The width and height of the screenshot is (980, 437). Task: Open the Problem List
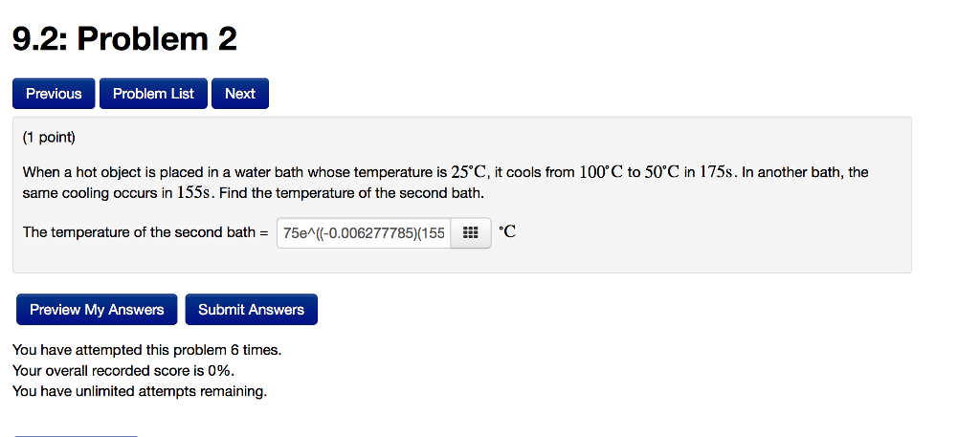click(x=153, y=94)
